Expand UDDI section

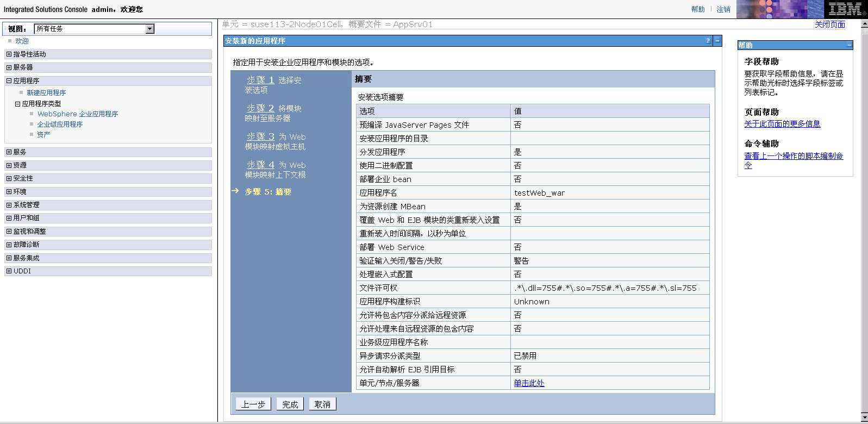tap(9, 271)
